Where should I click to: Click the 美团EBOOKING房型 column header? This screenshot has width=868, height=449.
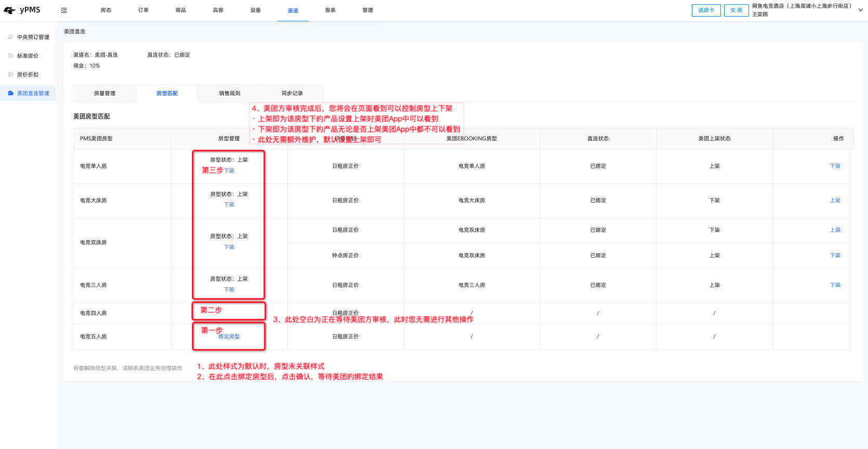click(x=472, y=139)
